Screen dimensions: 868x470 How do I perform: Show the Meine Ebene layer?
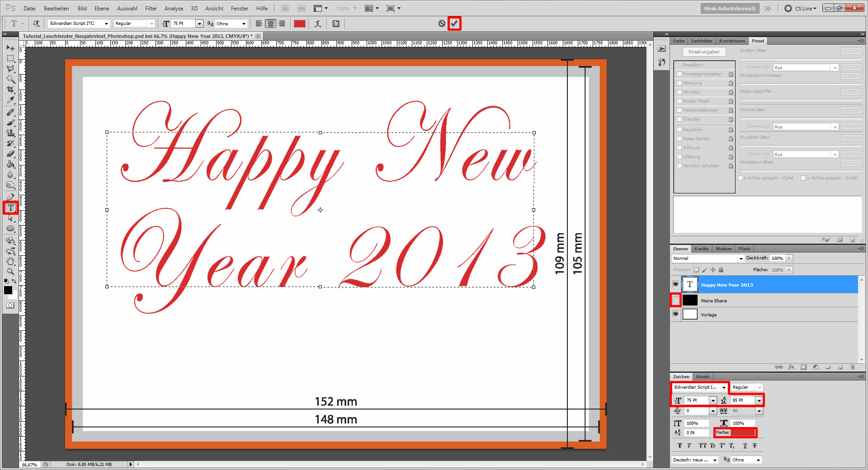point(675,300)
